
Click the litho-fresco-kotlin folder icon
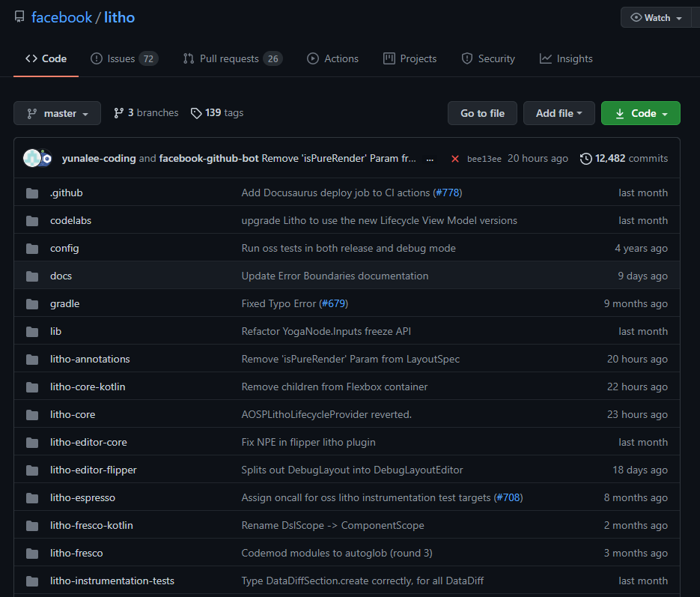pos(32,525)
